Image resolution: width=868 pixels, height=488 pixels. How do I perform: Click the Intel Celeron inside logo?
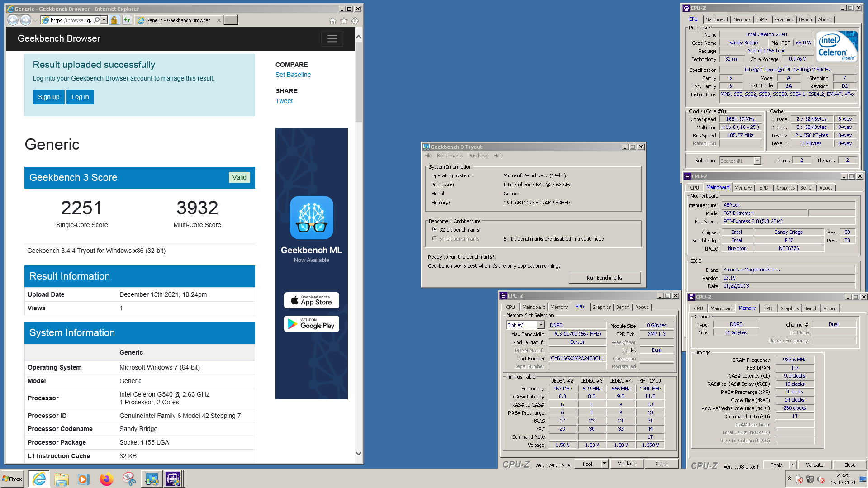click(837, 47)
